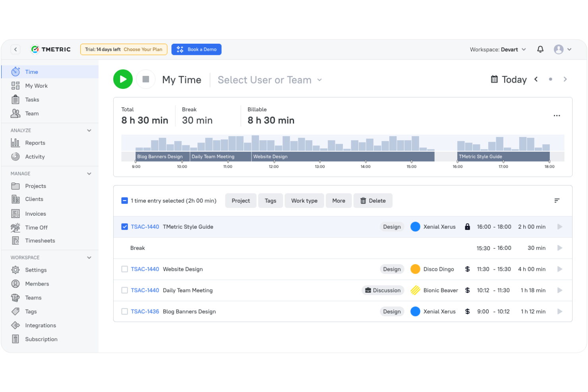Open the Time Off page
The height and width of the screenshot is (392, 588).
(36, 227)
